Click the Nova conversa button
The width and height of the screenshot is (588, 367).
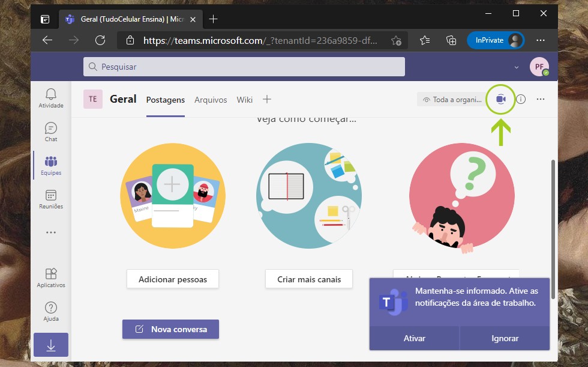170,329
